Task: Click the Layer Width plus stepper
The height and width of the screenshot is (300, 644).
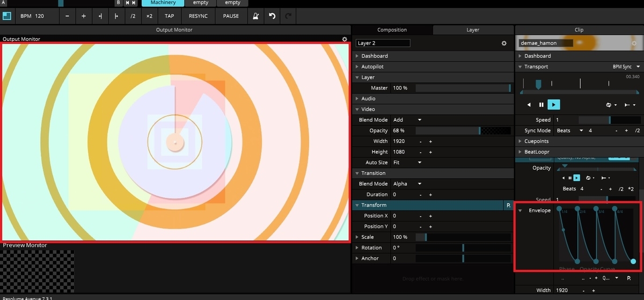Action: (x=430, y=141)
